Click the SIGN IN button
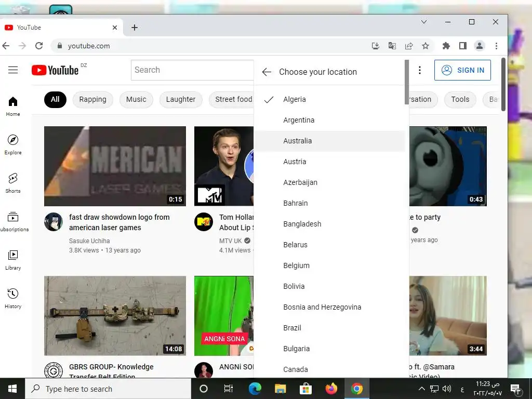Viewport: 532px width, 399px height. [x=462, y=70]
